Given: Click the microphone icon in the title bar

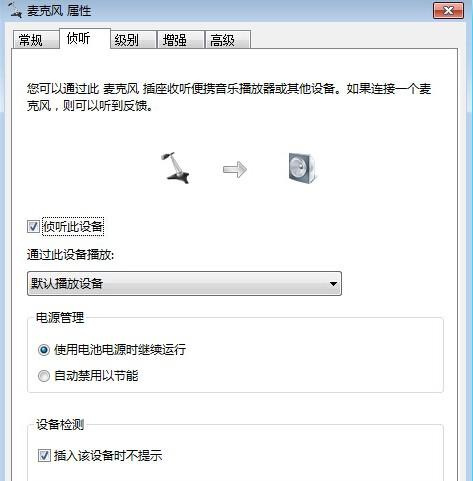Looking at the screenshot, I should [x=15, y=9].
